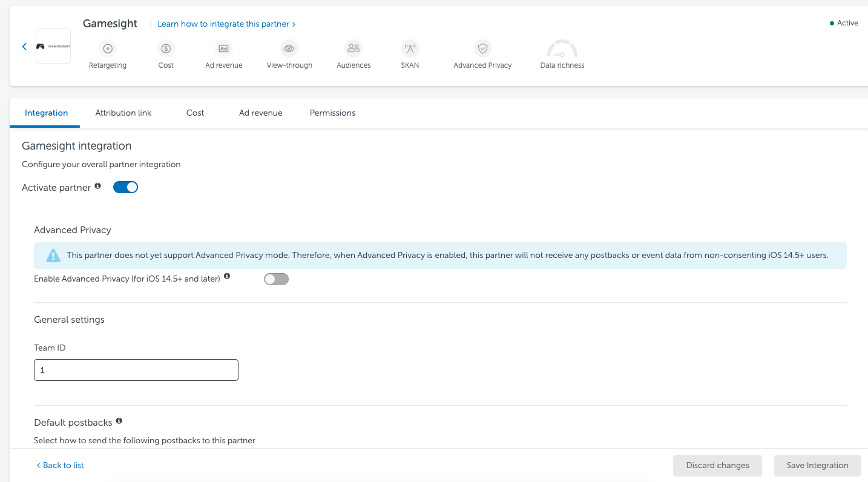Click the Gamesight logo thumbnail
868x482 pixels.
[x=53, y=46]
